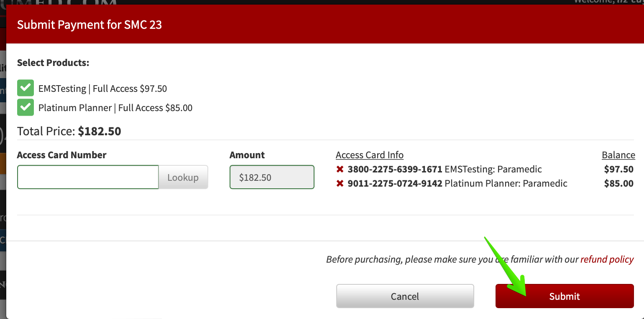Image resolution: width=644 pixels, height=319 pixels.
Task: Click the Lookup button
Action: click(x=183, y=177)
